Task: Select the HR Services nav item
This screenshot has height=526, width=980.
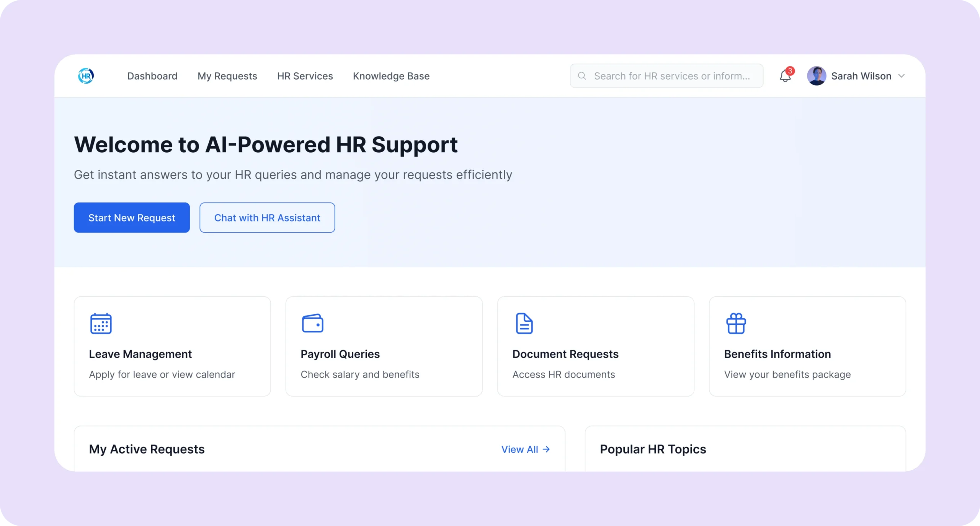Action: coord(305,76)
